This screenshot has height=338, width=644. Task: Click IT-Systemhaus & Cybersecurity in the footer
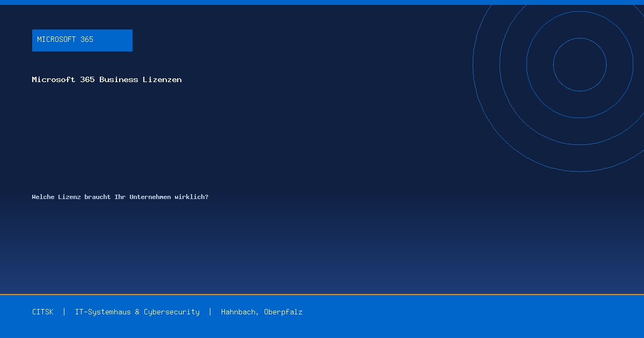pos(137,312)
